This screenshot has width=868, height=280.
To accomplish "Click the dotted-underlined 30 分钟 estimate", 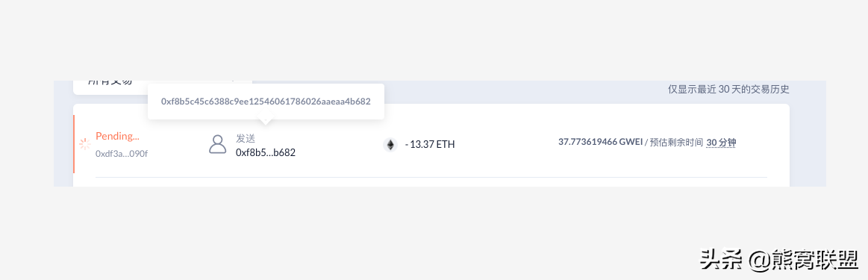I will point(721,143).
